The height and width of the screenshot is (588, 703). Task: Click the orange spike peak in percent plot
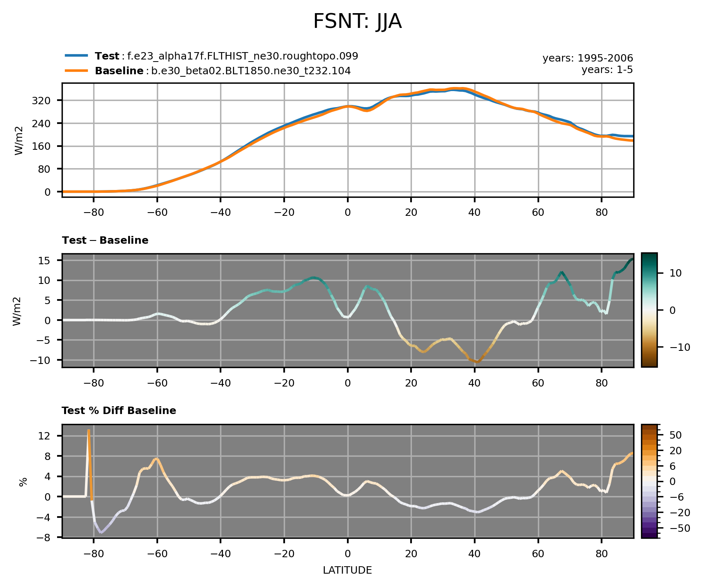[88, 431]
